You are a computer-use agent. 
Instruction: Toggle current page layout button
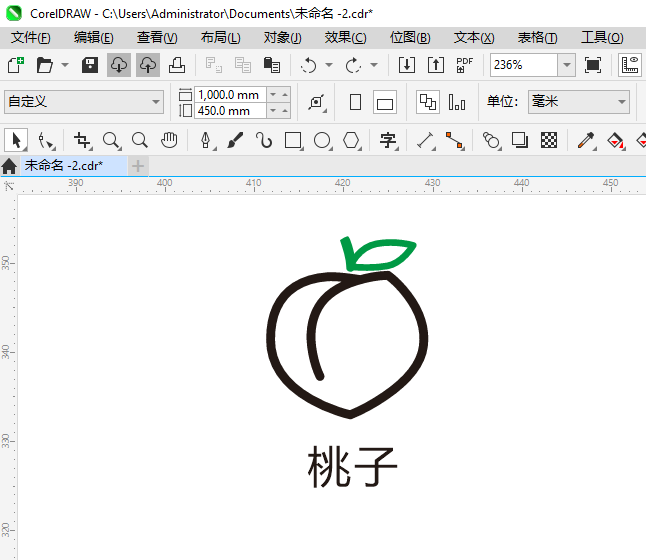[x=457, y=102]
